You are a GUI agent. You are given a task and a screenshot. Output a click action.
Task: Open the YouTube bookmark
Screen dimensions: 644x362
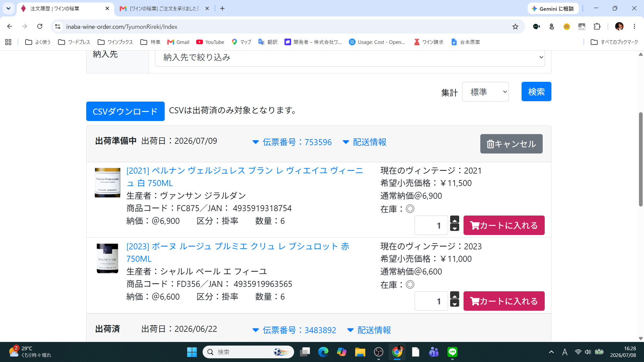click(210, 42)
